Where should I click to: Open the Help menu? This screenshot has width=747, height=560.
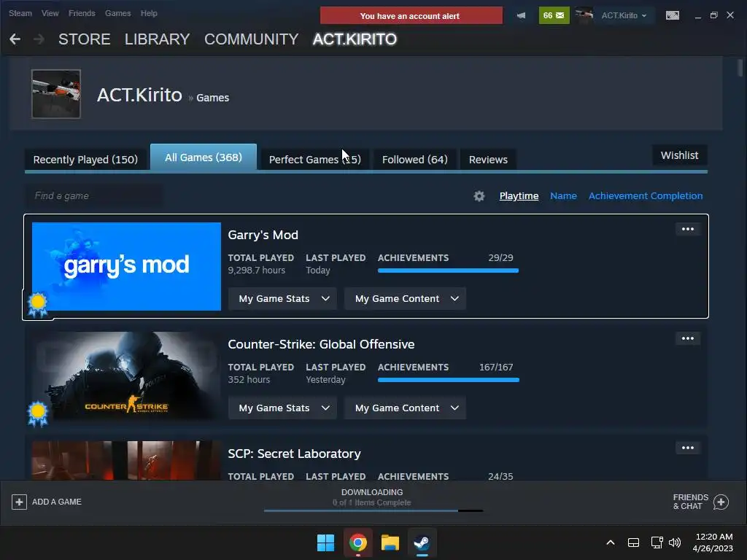149,13
